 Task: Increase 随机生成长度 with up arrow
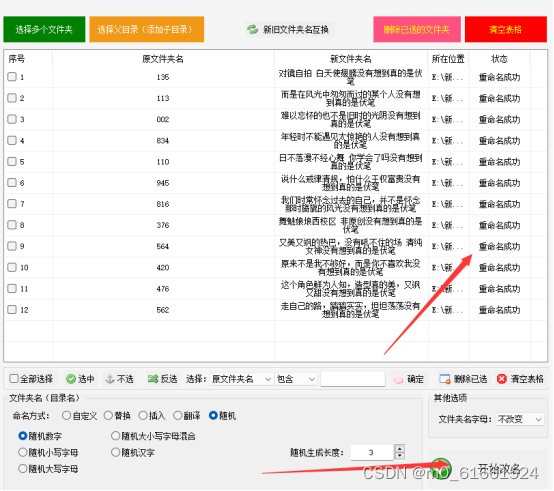point(400,449)
